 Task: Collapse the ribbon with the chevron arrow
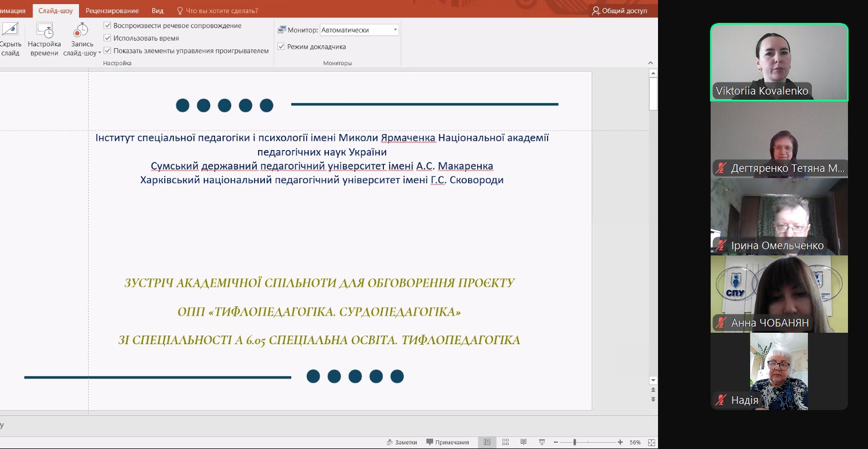click(x=651, y=63)
